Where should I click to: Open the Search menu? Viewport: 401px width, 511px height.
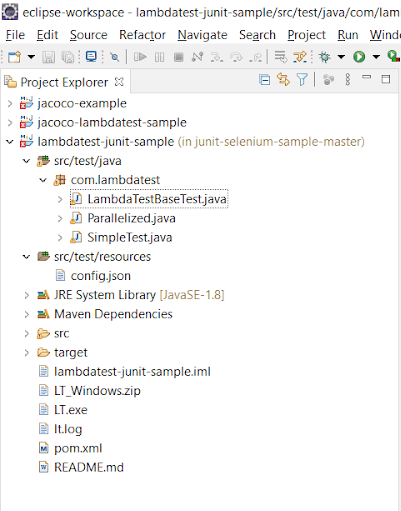pos(257,35)
